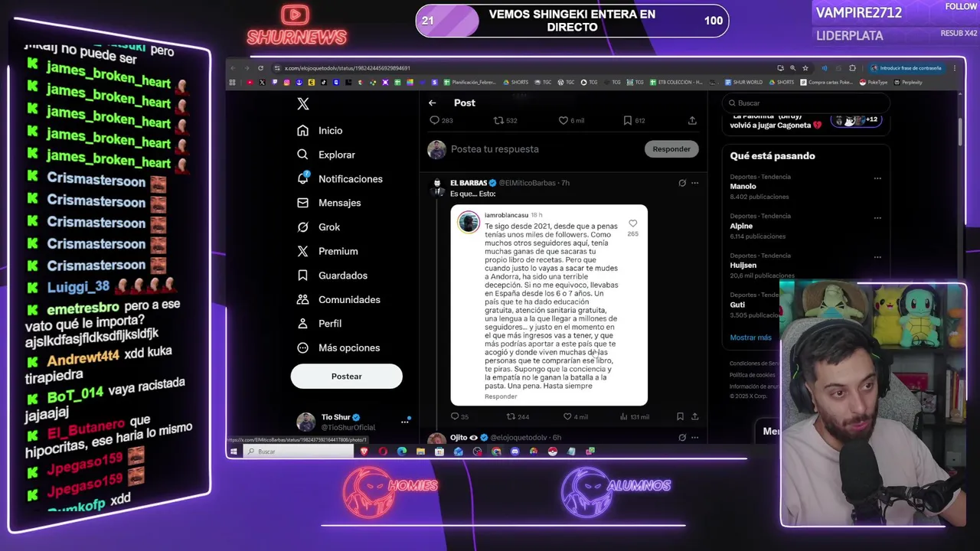Image resolution: width=980 pixels, height=551 pixels.
Task: Open Guardados in X sidebar
Action: coord(332,275)
